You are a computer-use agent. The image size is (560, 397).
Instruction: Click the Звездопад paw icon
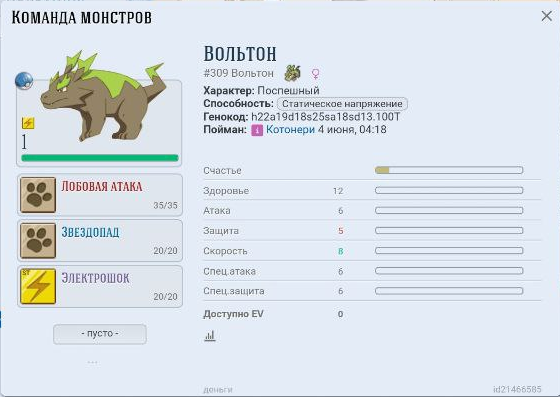coord(38,241)
